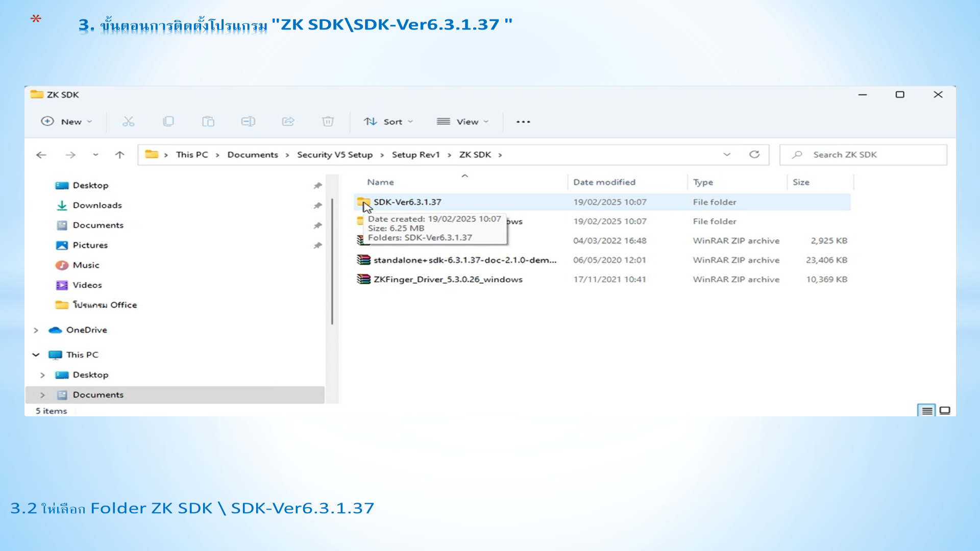Viewport: 980px width, 551px height.
Task: Select Downloads in Quick access
Action: coord(97,205)
